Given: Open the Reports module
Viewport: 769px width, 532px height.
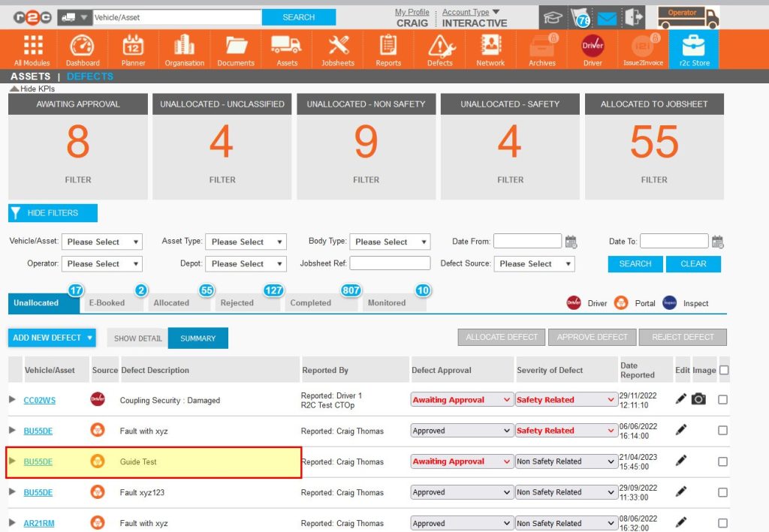Looking at the screenshot, I should click(x=388, y=49).
